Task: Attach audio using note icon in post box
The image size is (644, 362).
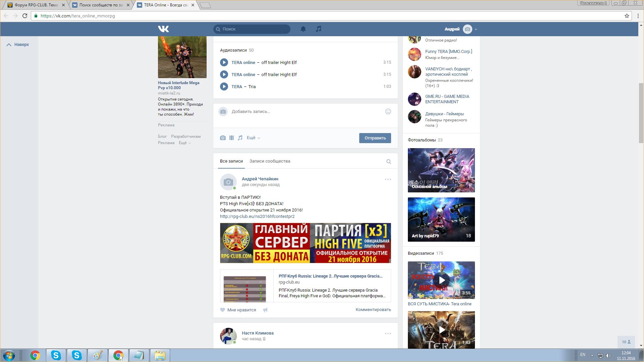Action: pos(240,138)
